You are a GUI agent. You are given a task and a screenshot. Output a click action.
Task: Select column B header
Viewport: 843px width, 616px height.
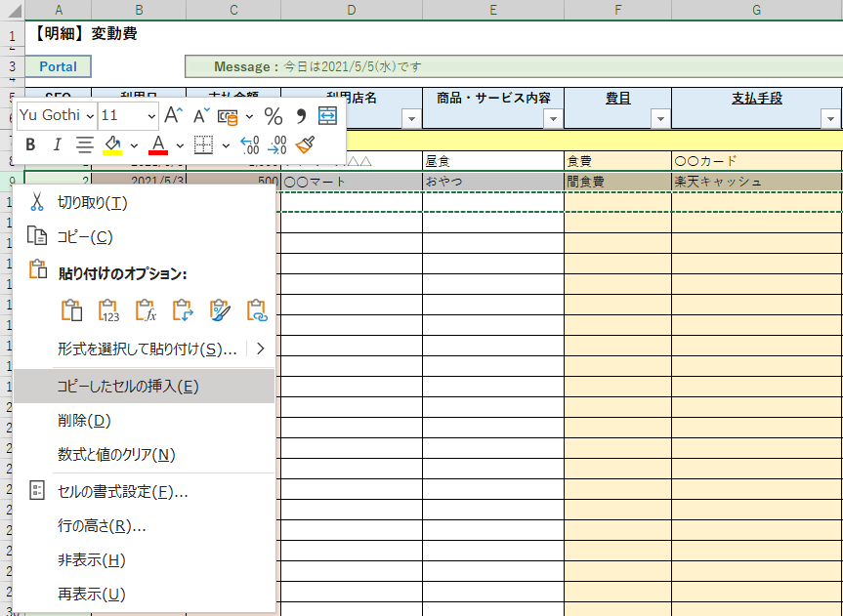point(139,10)
